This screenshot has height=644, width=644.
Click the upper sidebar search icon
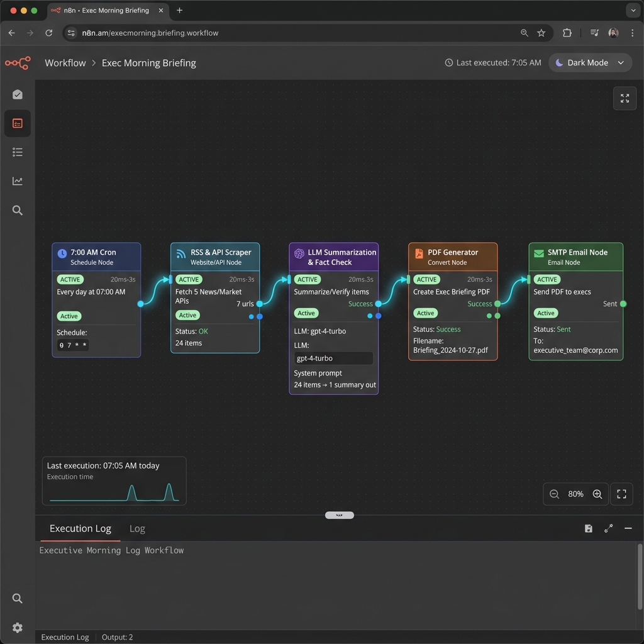tap(17, 210)
